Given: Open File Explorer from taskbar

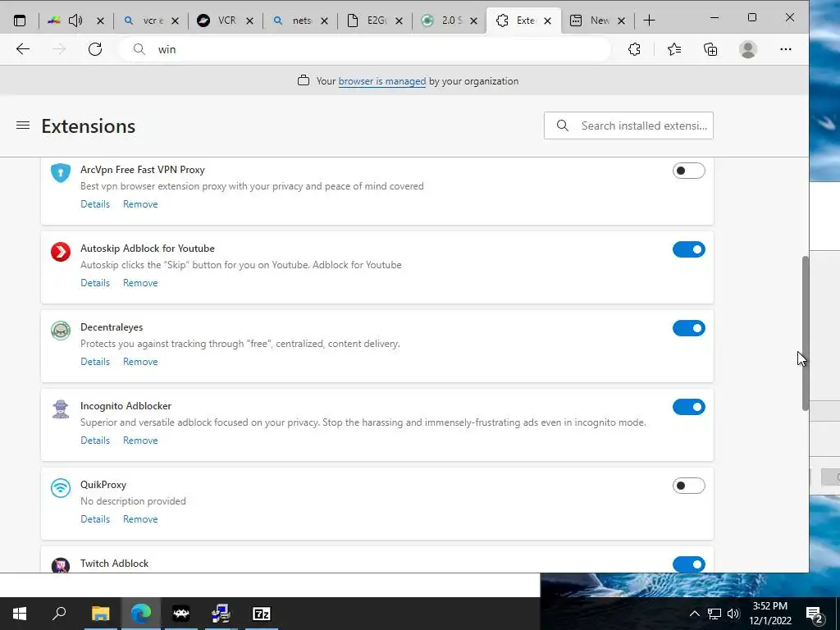Looking at the screenshot, I should coord(100,614).
